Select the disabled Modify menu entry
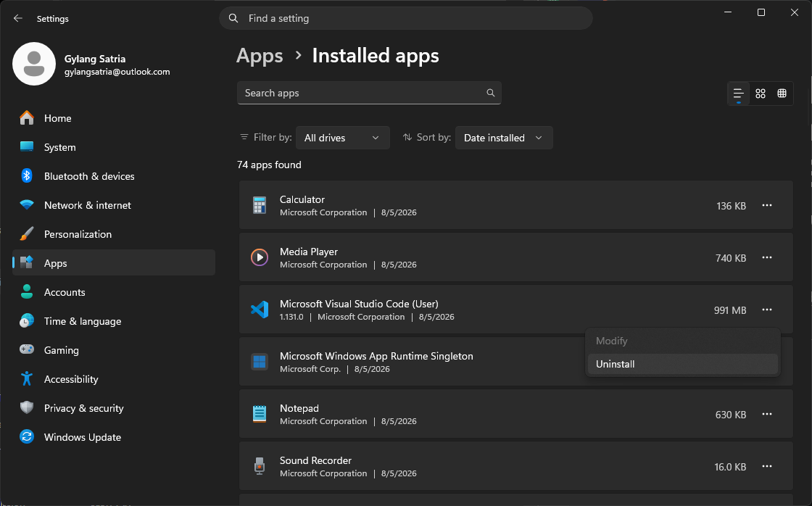 tap(682, 341)
